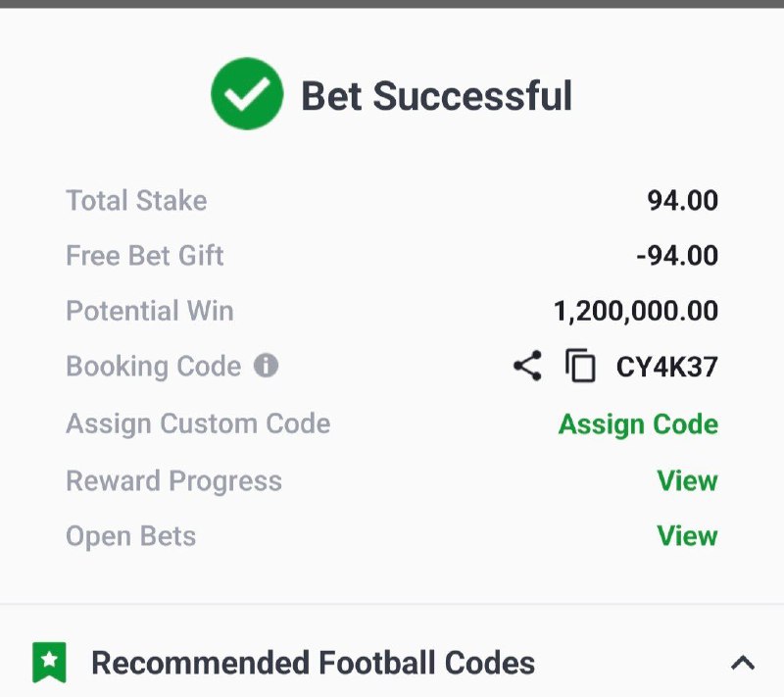Share the booking code via share icon
This screenshot has width=784, height=697.
pyautogui.click(x=527, y=367)
